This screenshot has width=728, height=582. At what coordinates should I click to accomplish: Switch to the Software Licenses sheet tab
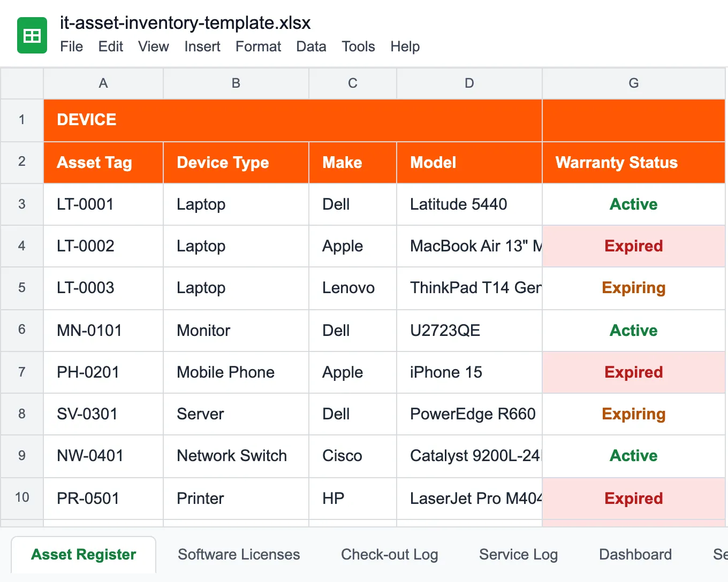click(x=239, y=555)
